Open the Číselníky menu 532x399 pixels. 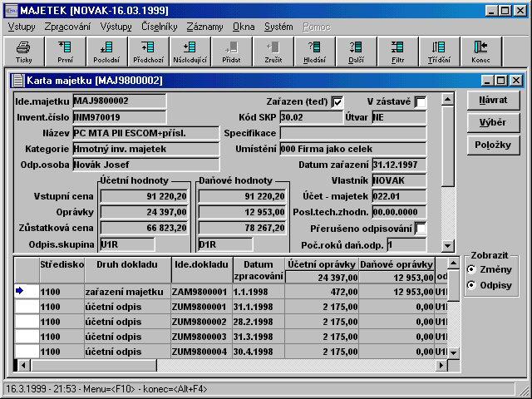point(160,27)
